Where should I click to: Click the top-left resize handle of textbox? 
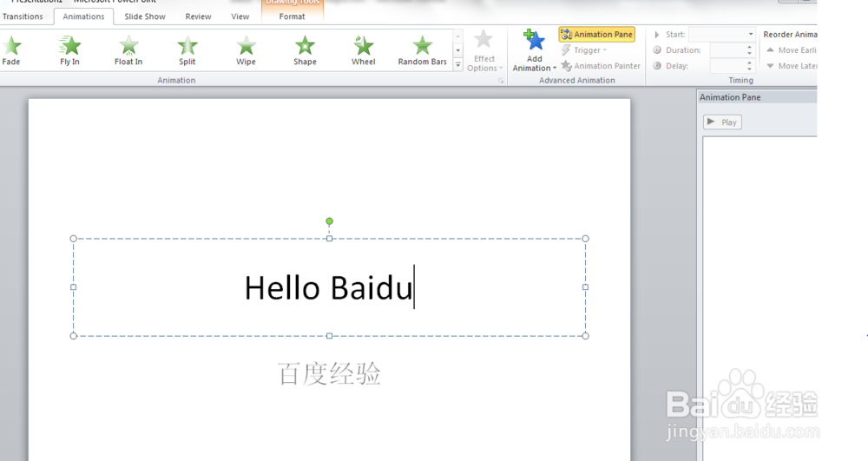[x=74, y=239]
